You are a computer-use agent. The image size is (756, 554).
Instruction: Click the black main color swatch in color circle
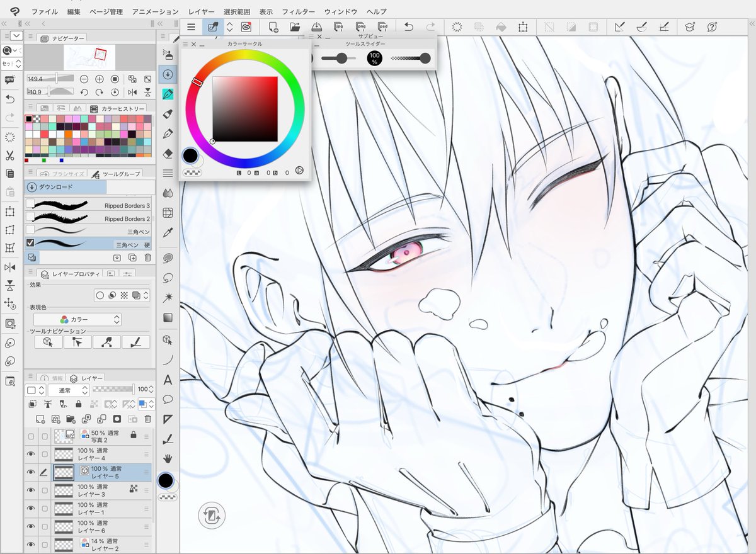(191, 155)
